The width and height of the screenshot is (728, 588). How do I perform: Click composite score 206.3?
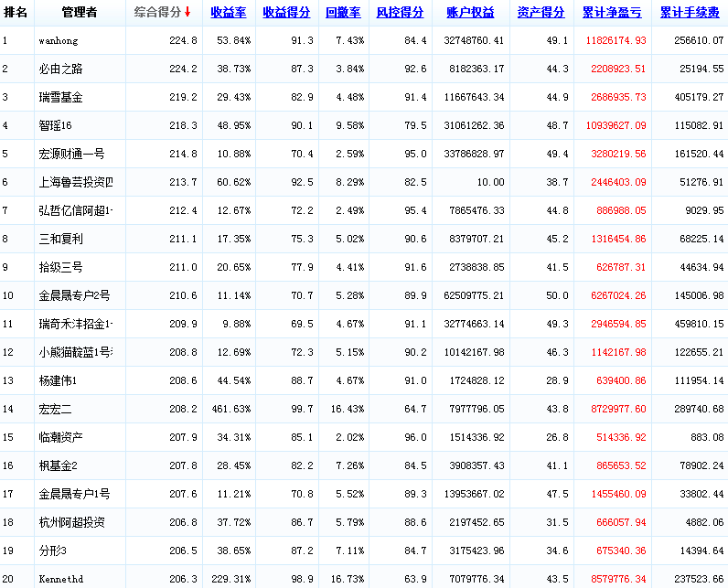pos(183,579)
